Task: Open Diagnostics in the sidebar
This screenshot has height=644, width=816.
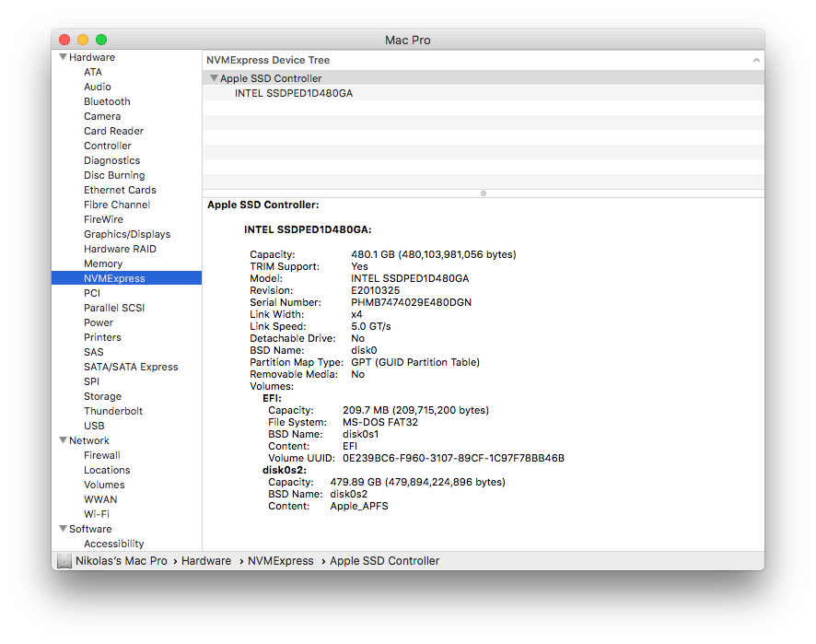Action: pyautogui.click(x=111, y=160)
